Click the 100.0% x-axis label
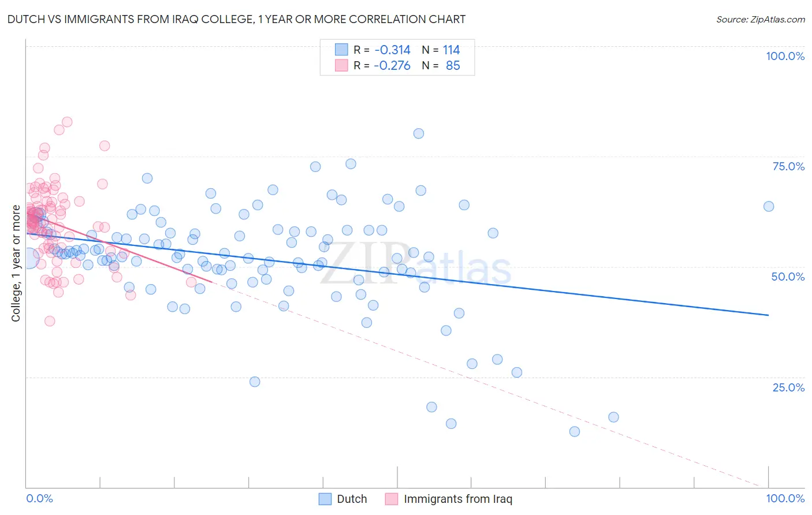The width and height of the screenshot is (812, 515). tap(785, 498)
